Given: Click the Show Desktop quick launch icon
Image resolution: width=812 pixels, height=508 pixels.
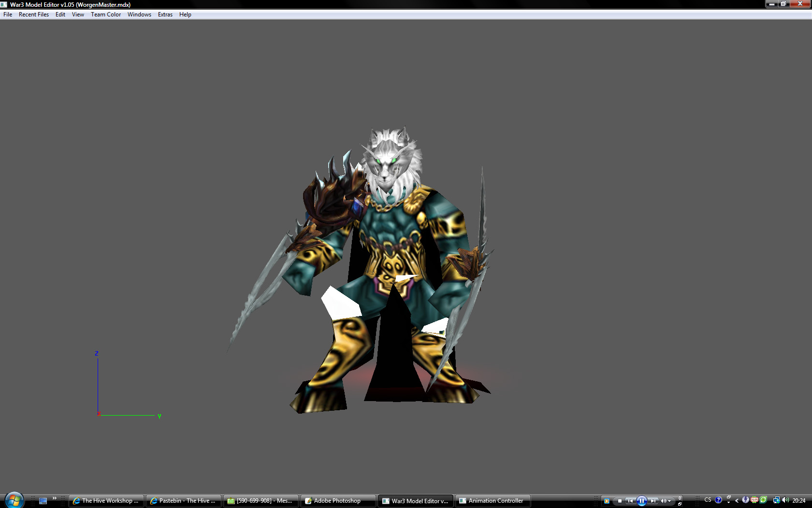Looking at the screenshot, I should pos(43,501).
